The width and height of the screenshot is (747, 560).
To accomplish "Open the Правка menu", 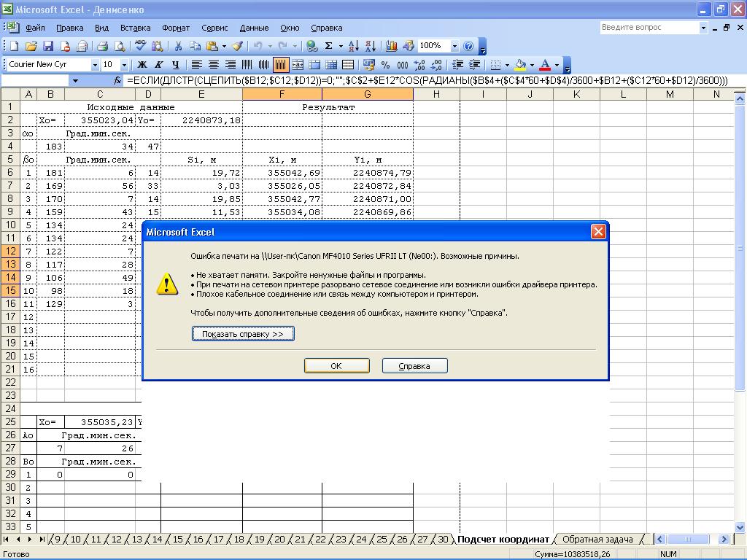I will tap(69, 28).
